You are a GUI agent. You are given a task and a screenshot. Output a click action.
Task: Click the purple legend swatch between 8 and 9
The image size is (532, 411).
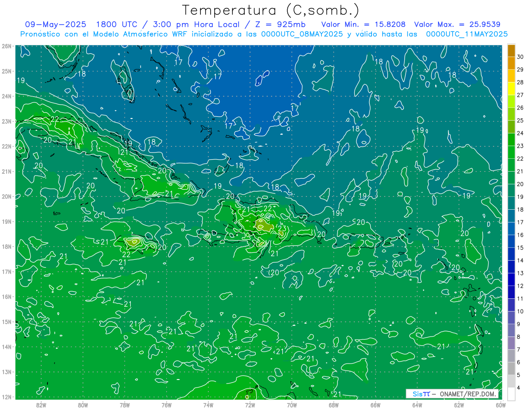tap(511, 331)
